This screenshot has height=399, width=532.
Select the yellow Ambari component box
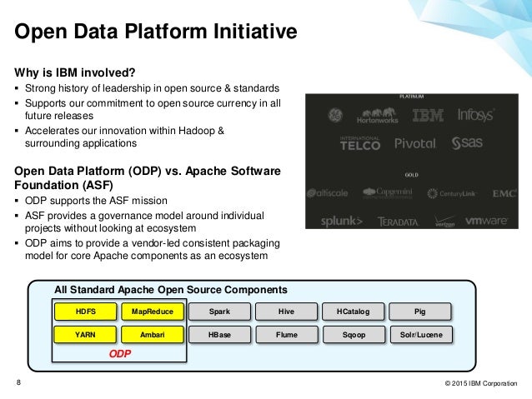click(153, 335)
